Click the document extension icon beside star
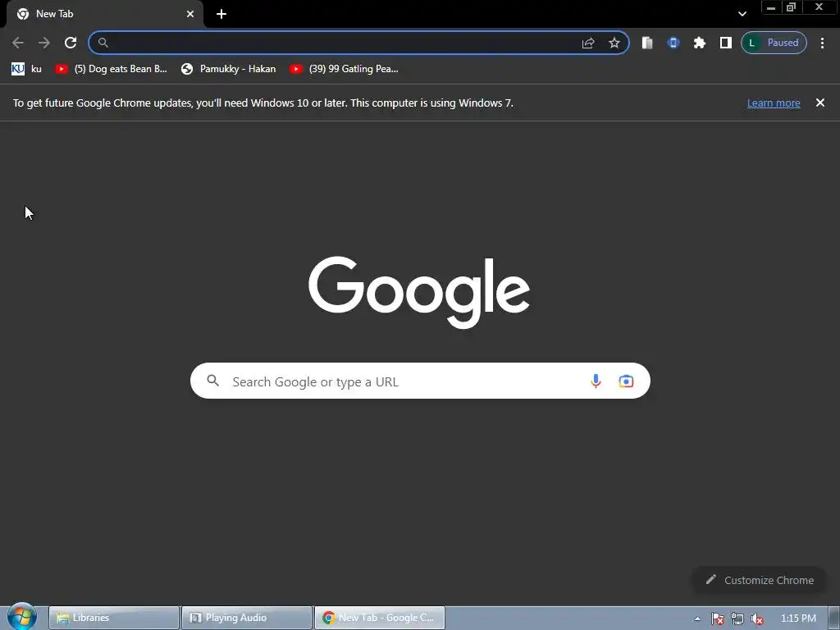This screenshot has height=630, width=840. pos(647,43)
